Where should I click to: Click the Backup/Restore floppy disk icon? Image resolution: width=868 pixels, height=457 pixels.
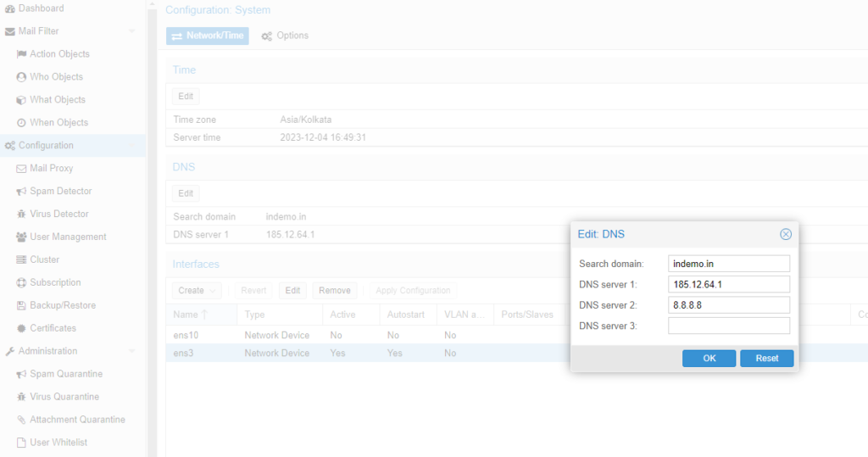[21, 305]
